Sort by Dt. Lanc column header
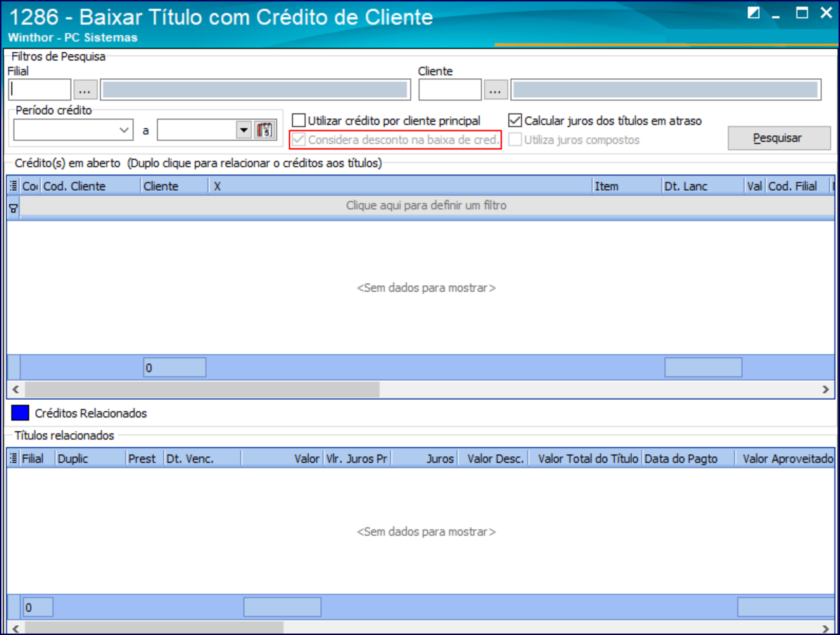The width and height of the screenshot is (840, 635). (x=704, y=187)
